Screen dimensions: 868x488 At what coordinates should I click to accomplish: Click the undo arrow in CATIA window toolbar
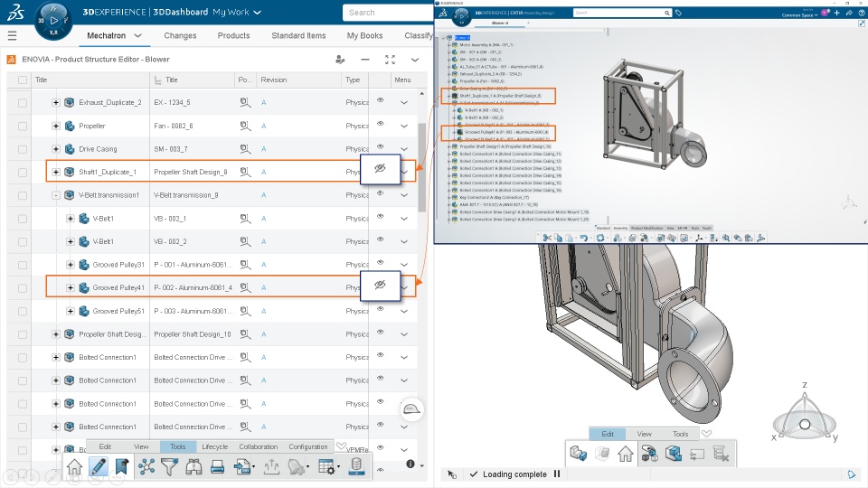(x=583, y=238)
